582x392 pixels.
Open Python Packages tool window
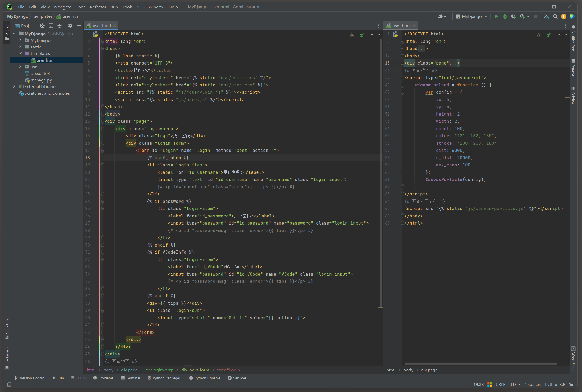coord(164,378)
